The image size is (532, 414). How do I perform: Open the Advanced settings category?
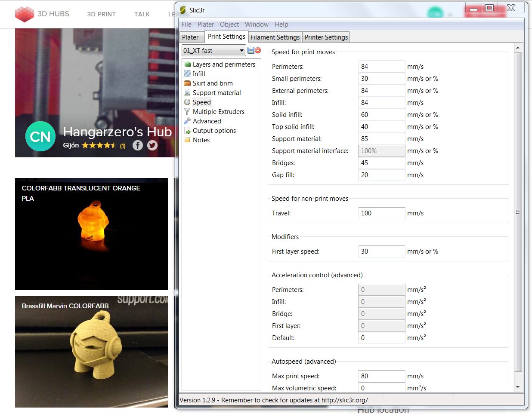(x=207, y=121)
